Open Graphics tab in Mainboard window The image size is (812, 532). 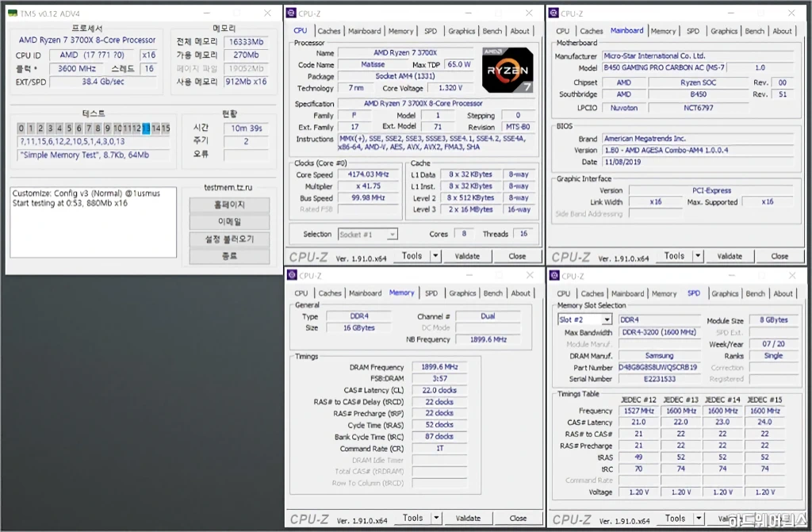[x=724, y=31]
